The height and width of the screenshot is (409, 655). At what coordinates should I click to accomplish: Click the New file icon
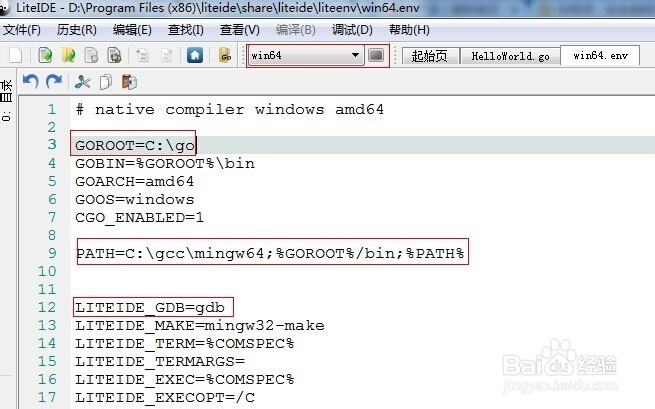pos(15,55)
